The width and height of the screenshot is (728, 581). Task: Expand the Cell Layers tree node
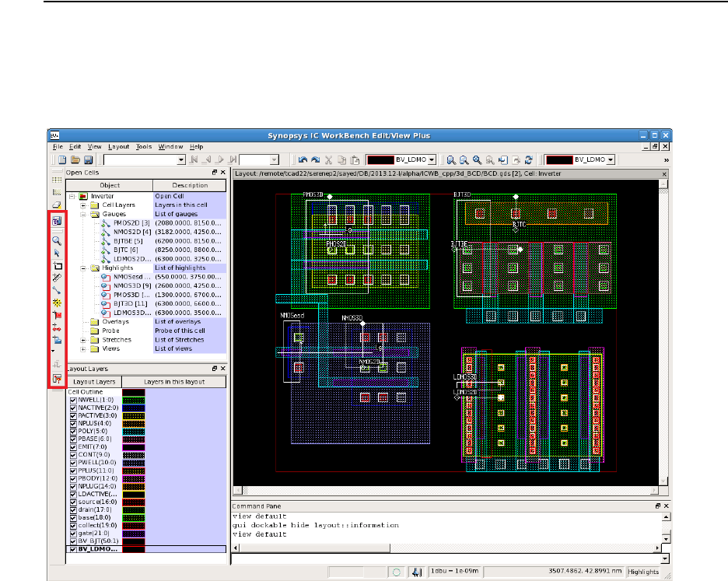[84, 205]
